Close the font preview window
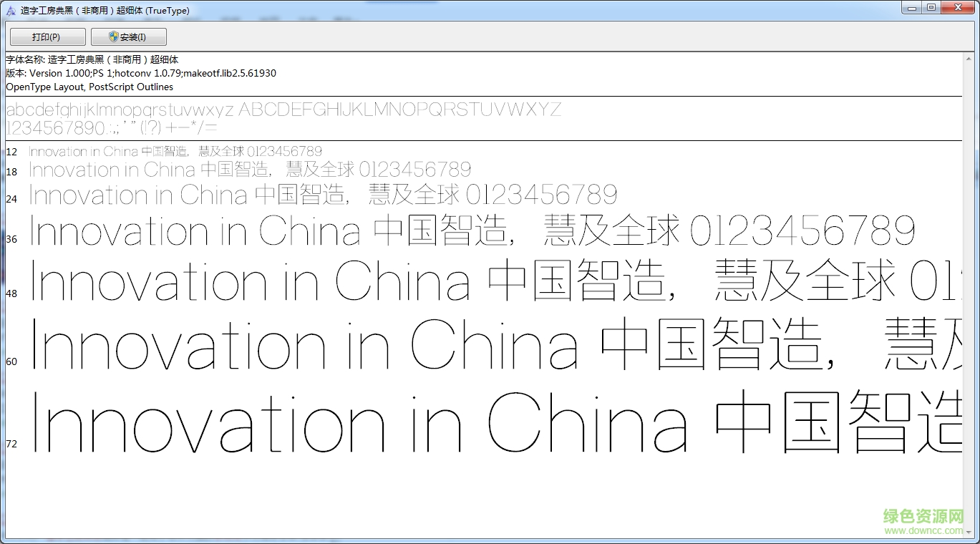 [x=957, y=8]
